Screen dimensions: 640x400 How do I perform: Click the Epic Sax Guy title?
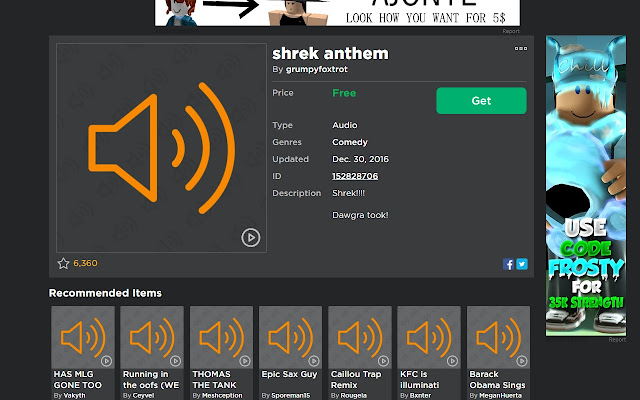[289, 374]
